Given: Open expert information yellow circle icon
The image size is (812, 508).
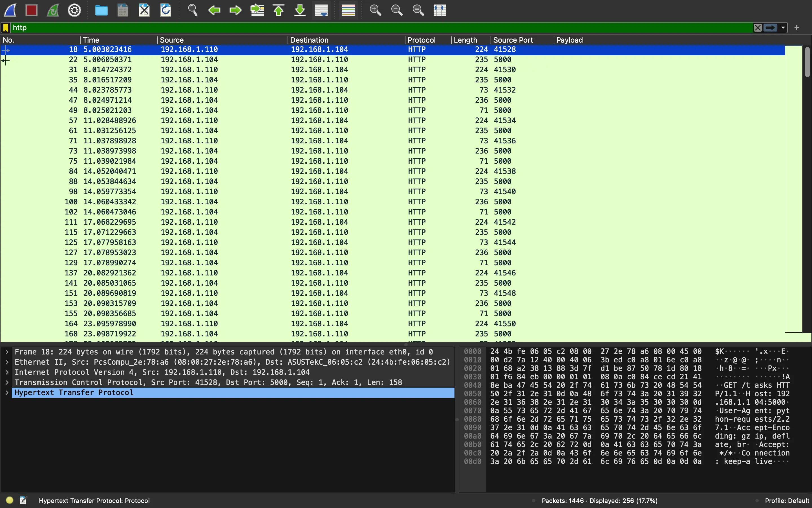Looking at the screenshot, I should coord(10,500).
